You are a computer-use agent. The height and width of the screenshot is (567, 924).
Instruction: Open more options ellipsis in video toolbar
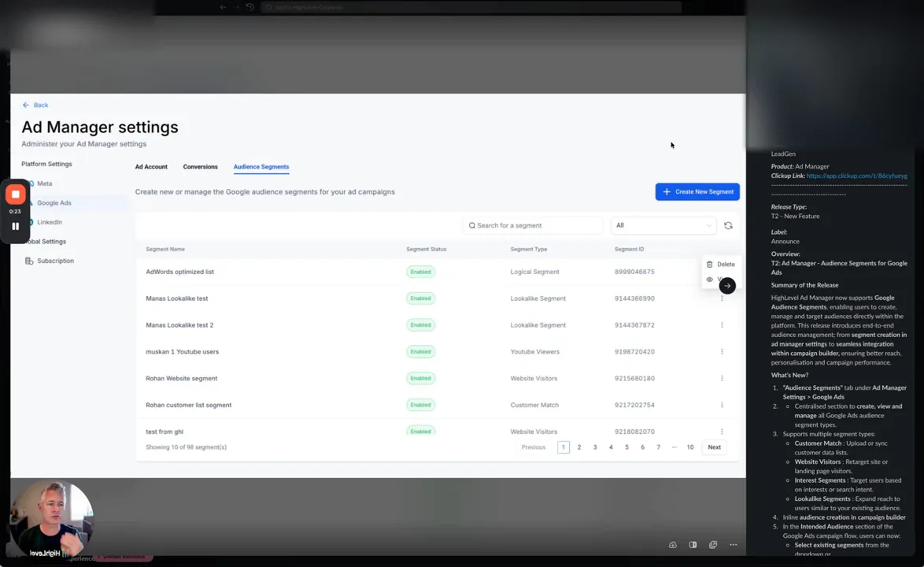click(x=733, y=545)
